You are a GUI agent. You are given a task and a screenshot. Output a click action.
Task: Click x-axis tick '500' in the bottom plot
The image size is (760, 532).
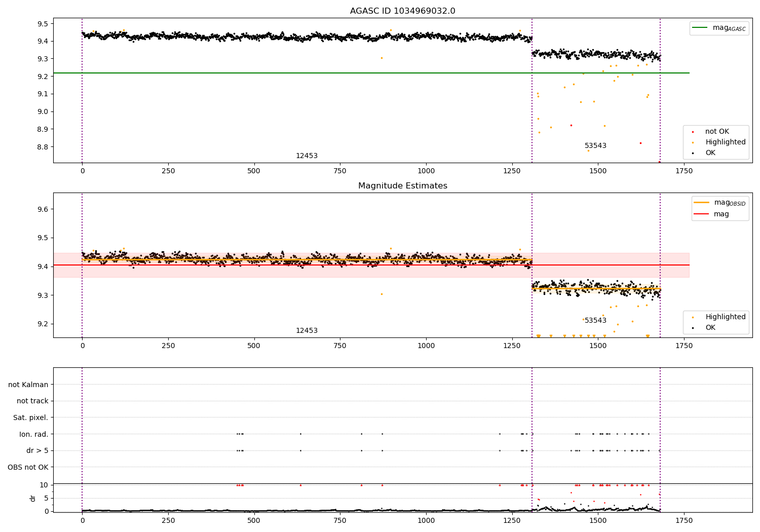(x=254, y=521)
